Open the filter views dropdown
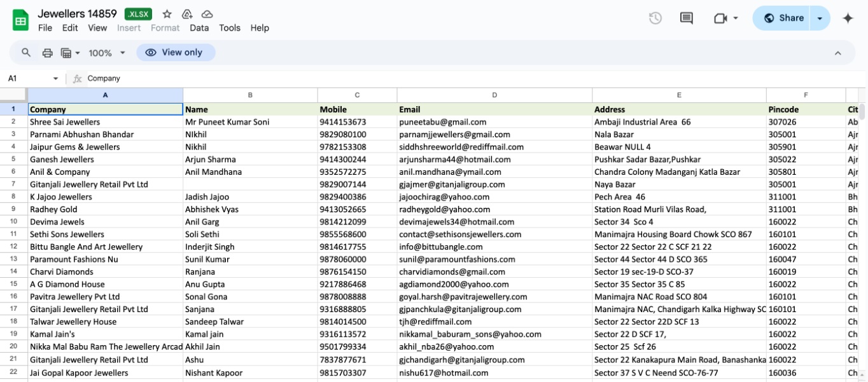This screenshot has width=868, height=382. tap(70, 53)
